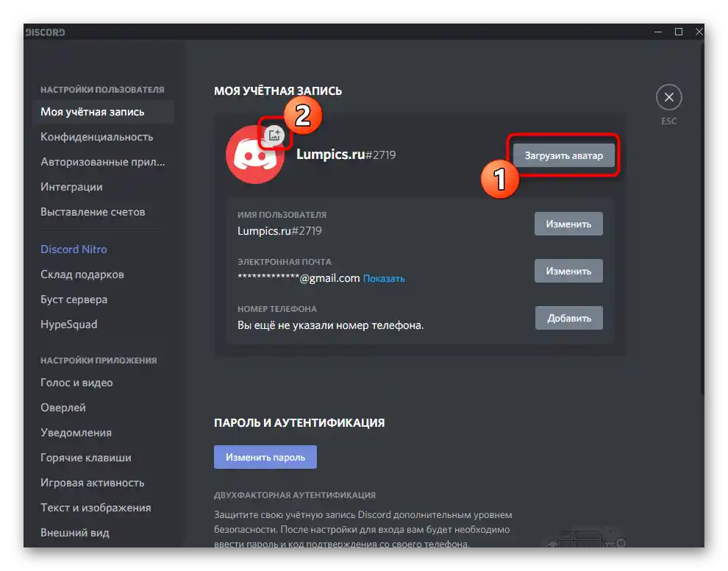The image size is (728, 571).
Task: Open the Уведомления settings
Action: click(103, 433)
